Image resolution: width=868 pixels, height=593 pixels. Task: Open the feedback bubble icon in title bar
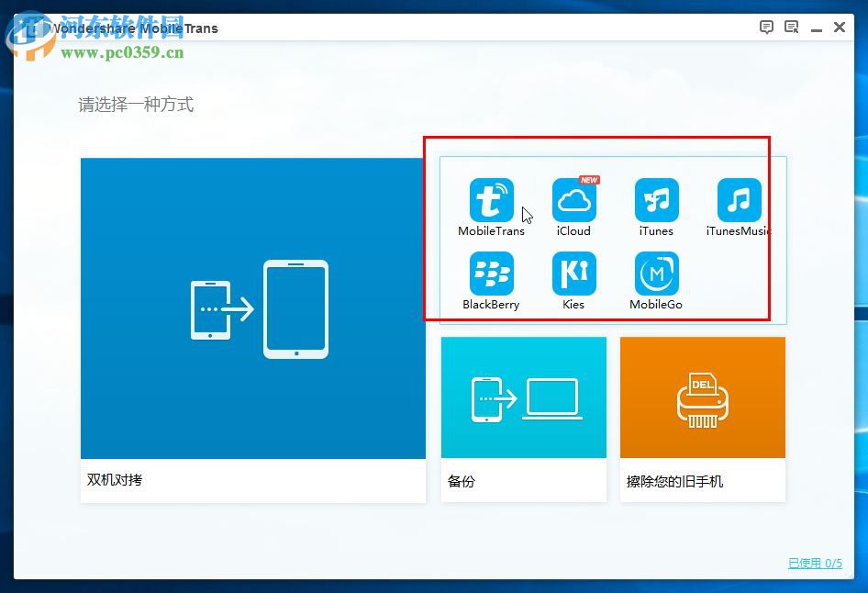[x=766, y=27]
